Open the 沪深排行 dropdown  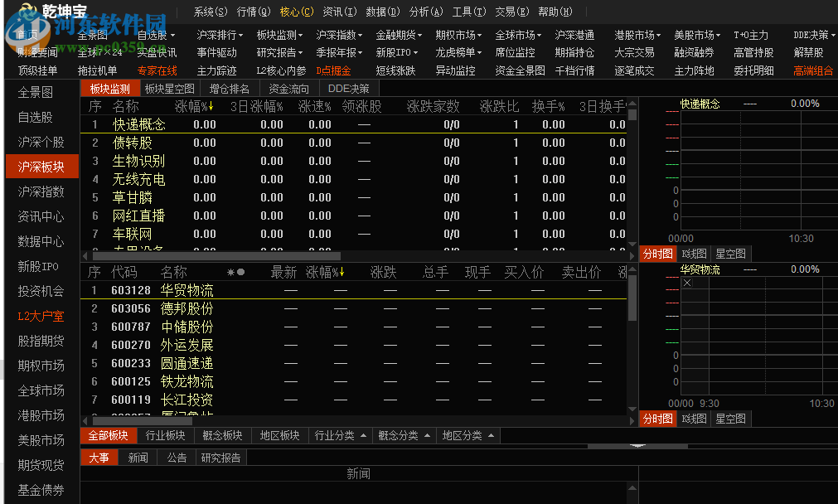coord(219,34)
